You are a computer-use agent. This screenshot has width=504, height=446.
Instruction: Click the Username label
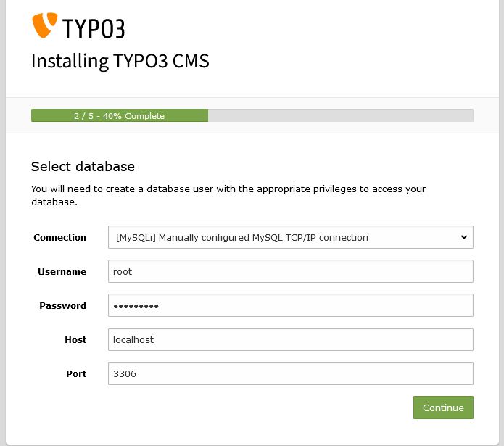[62, 271]
